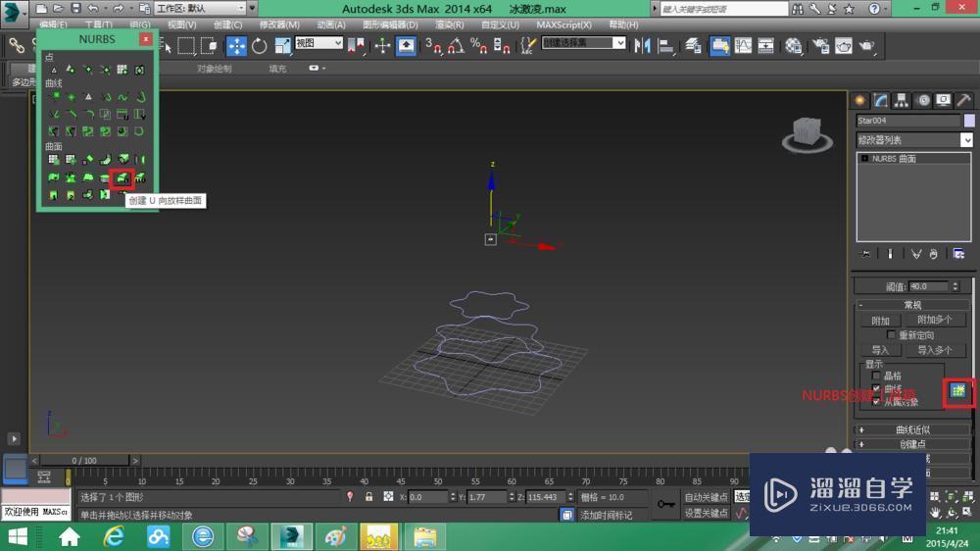Viewport: 980px width, 551px height.
Task: Switch to Motion command panel
Action: pos(923,100)
